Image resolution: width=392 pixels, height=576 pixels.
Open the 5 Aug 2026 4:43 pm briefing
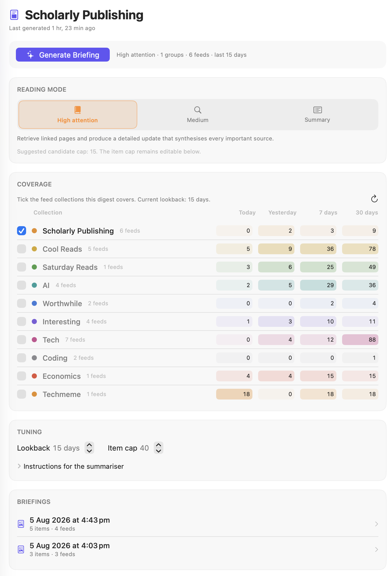[x=198, y=524]
